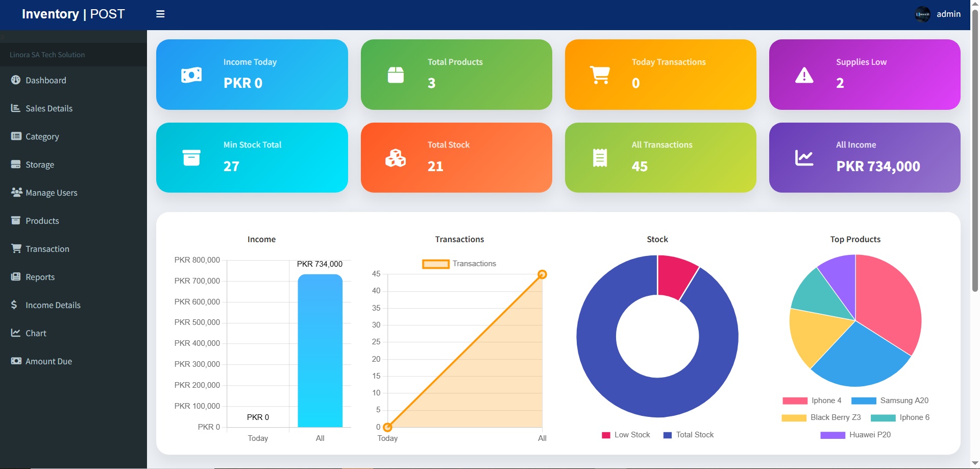This screenshot has height=469, width=980.
Task: Click the cubes icon on Total Stock card
Action: click(x=396, y=158)
